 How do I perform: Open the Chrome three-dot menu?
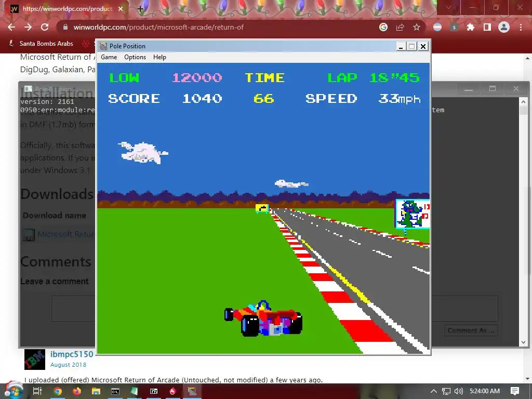[x=521, y=27]
